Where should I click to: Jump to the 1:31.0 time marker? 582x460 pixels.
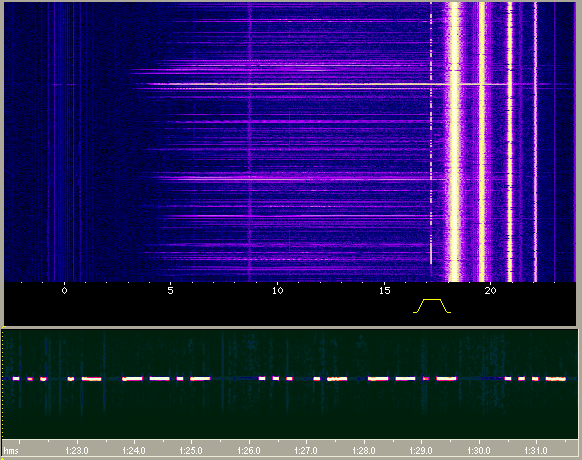pyautogui.click(x=536, y=451)
